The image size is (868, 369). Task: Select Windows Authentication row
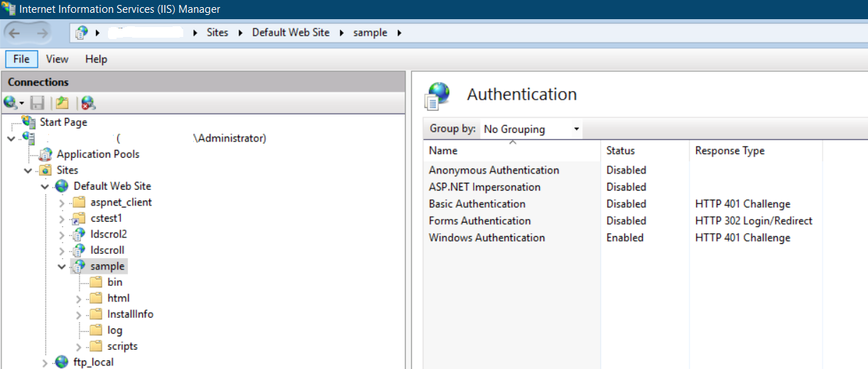coord(487,237)
